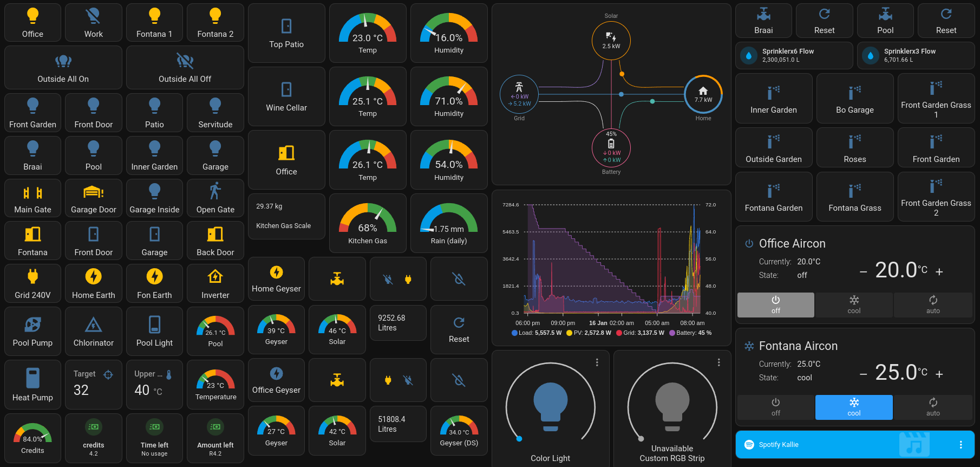Open the Wine Cellar door sensor
Screen dimensions: 980x467
286,96
